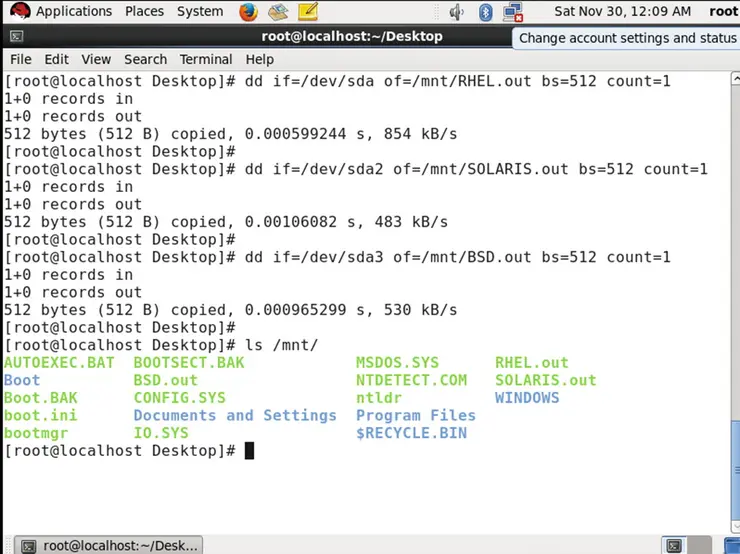Expand the Places menu

(x=144, y=12)
